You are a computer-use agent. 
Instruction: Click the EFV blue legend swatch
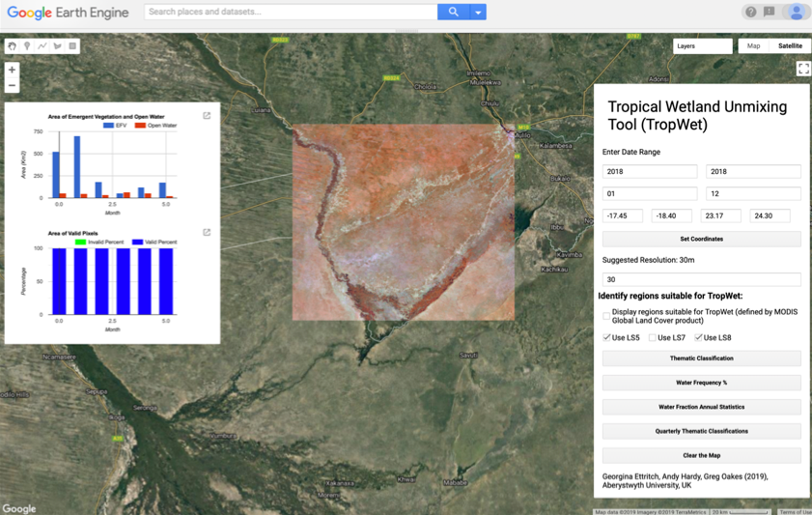coord(108,126)
